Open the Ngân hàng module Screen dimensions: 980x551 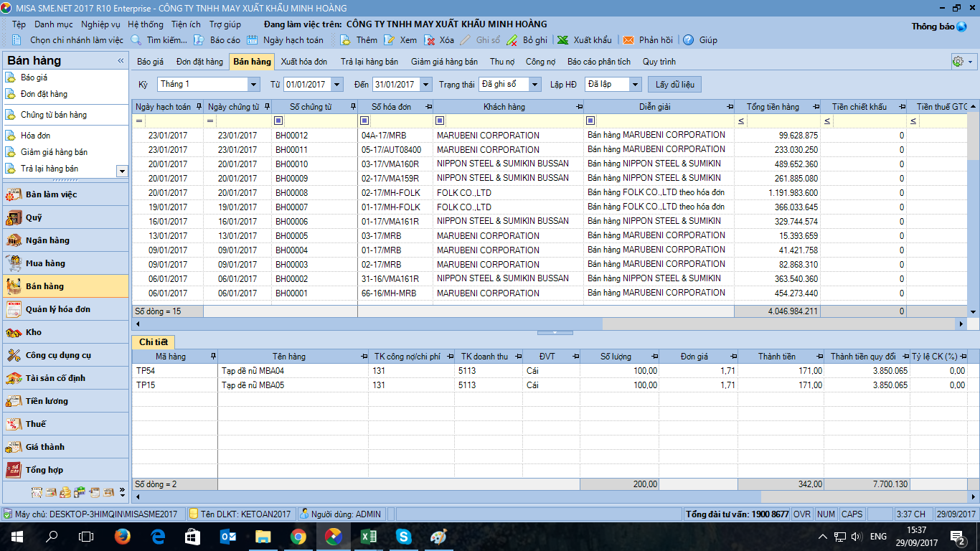pyautogui.click(x=65, y=240)
